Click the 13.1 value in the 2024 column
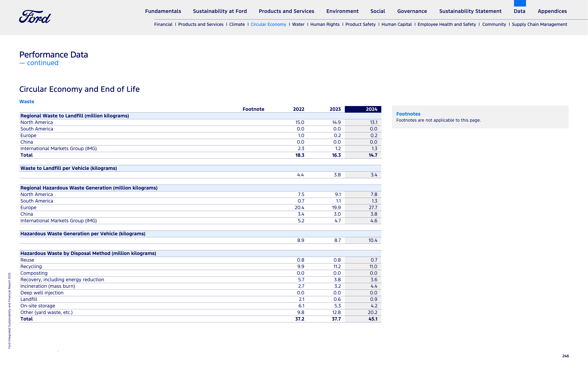Image resolution: width=588 pixels, height=368 pixels. [x=373, y=122]
